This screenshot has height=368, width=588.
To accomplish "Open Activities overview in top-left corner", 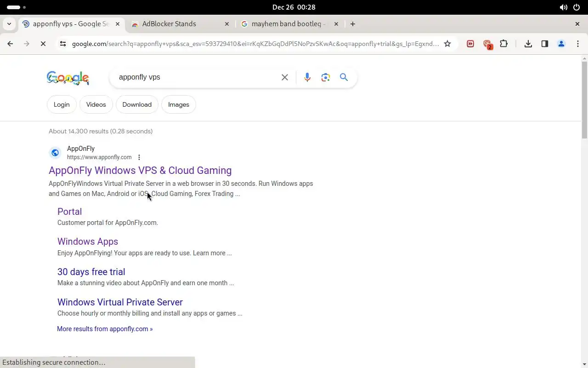I will point(16,7).
